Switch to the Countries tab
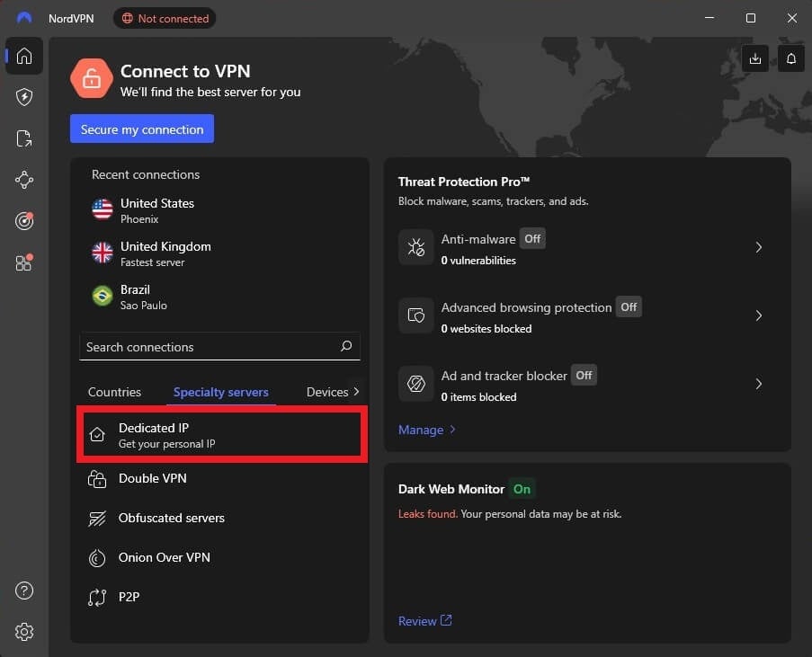 pyautogui.click(x=114, y=392)
